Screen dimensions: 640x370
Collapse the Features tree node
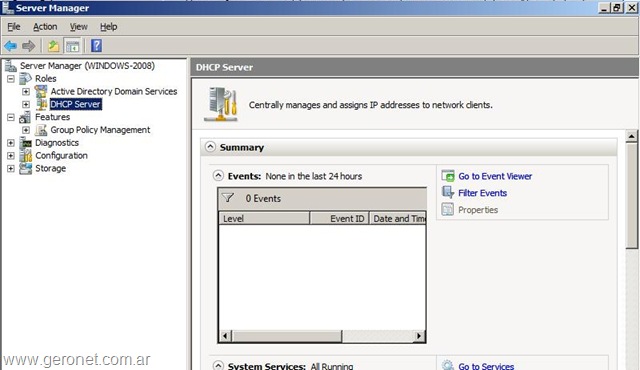pyautogui.click(x=11, y=117)
